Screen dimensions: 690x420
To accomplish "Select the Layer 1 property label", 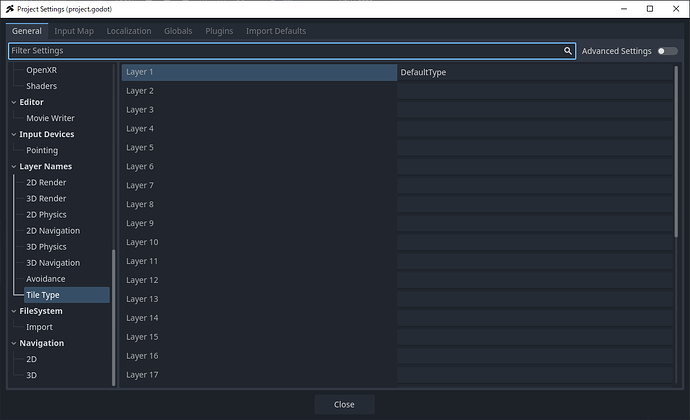I will pos(139,72).
